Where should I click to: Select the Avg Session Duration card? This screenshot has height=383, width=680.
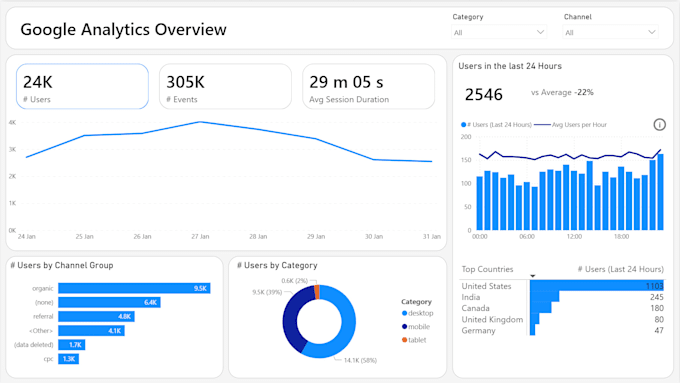click(x=368, y=86)
